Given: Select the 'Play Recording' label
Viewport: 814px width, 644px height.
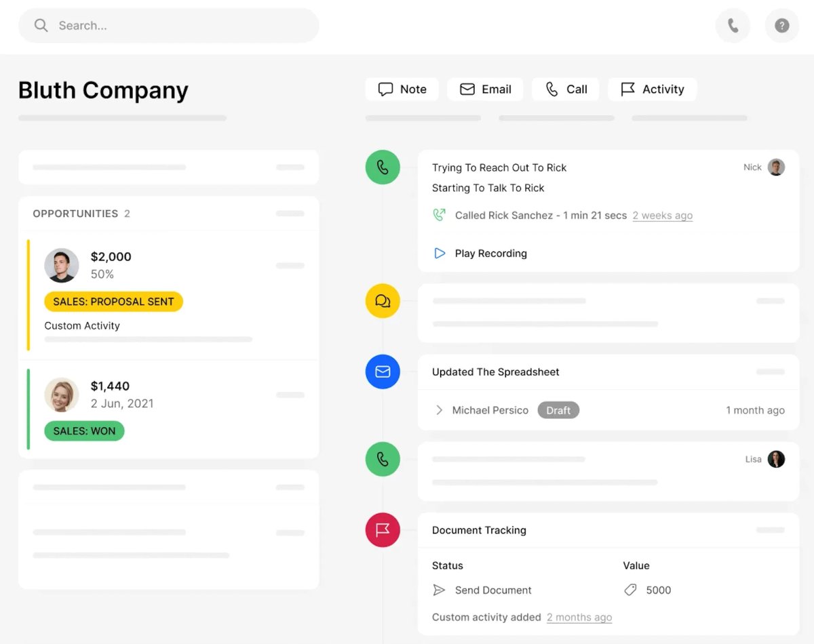Looking at the screenshot, I should (491, 254).
